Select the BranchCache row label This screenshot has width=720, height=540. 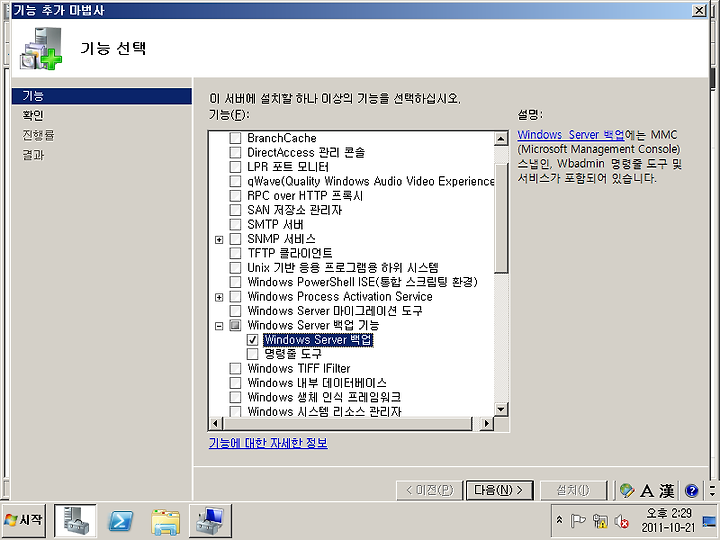[x=282, y=138]
